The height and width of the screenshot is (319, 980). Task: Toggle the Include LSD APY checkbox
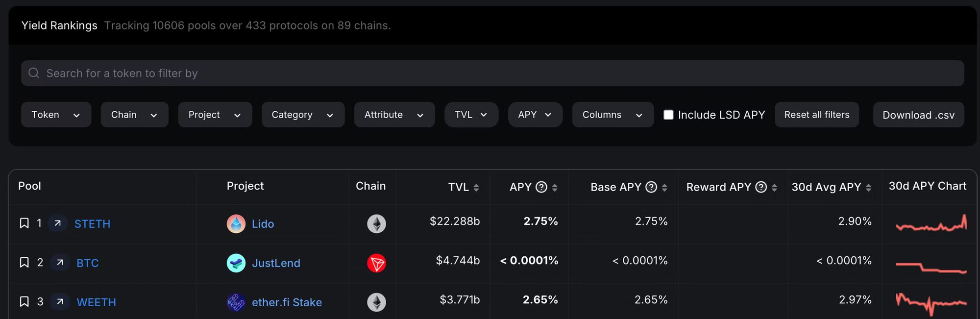(668, 115)
